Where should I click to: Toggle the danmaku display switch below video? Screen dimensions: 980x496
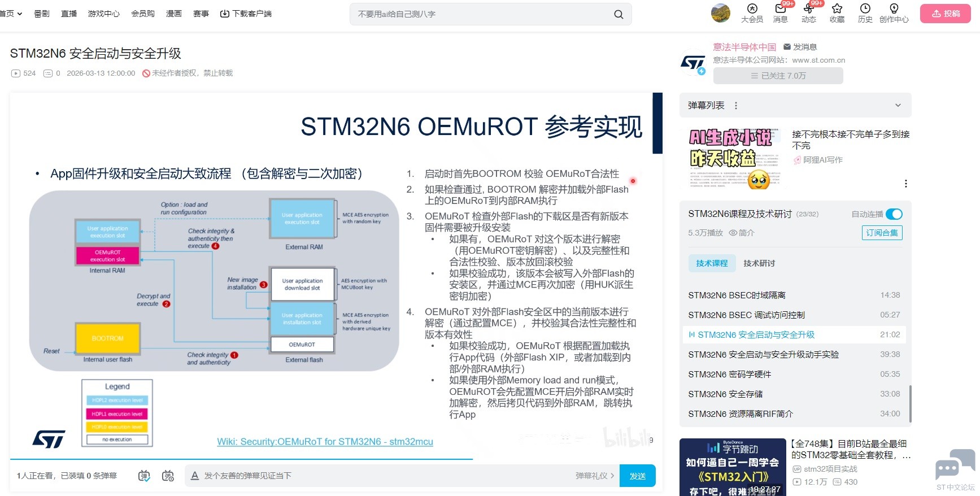pyautogui.click(x=144, y=476)
